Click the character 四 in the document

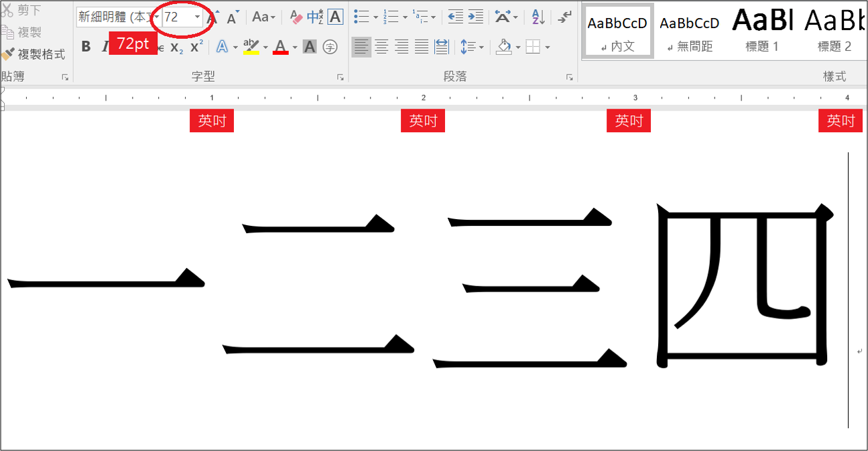point(744,286)
